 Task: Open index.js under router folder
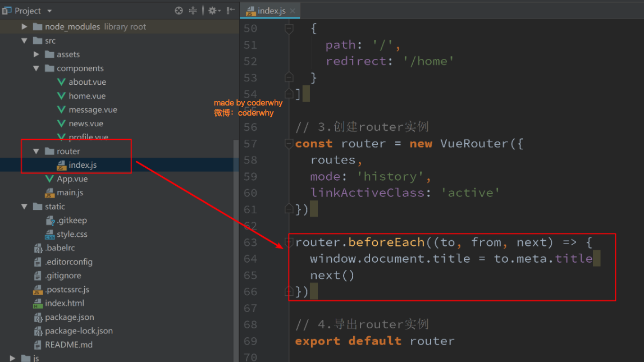83,165
